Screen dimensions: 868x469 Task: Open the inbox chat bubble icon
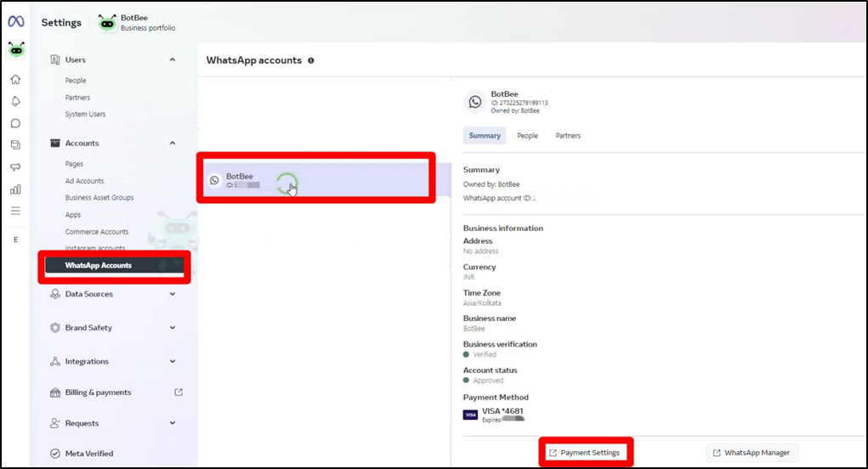point(15,123)
